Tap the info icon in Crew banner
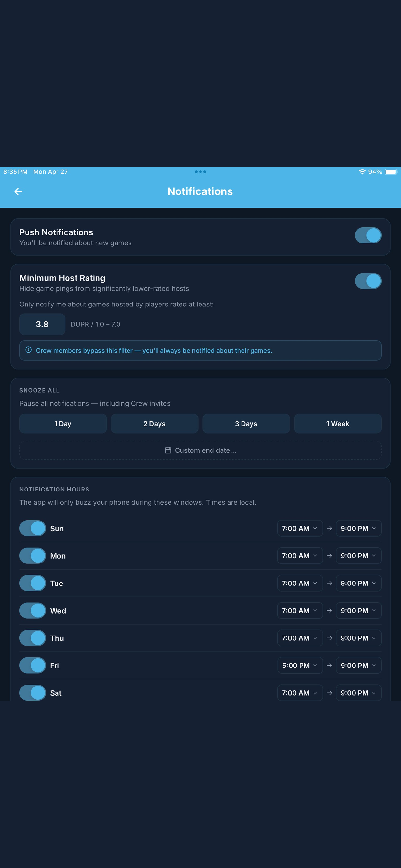The width and height of the screenshot is (401, 868). (29, 350)
